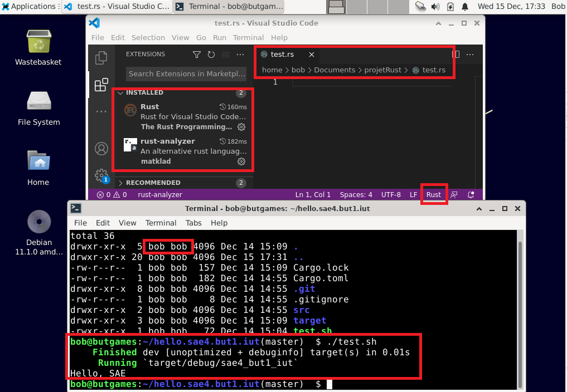
Task: Switch to the Terminal taskbar button
Action: tap(229, 7)
